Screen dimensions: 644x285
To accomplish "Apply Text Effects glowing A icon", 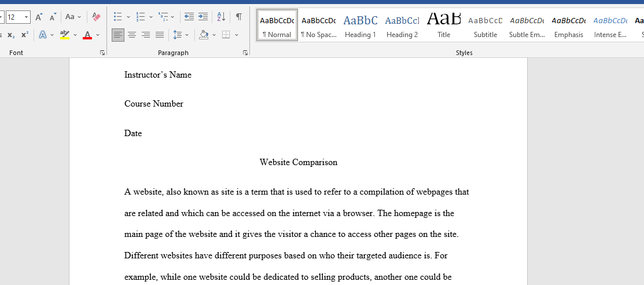I will pos(43,35).
